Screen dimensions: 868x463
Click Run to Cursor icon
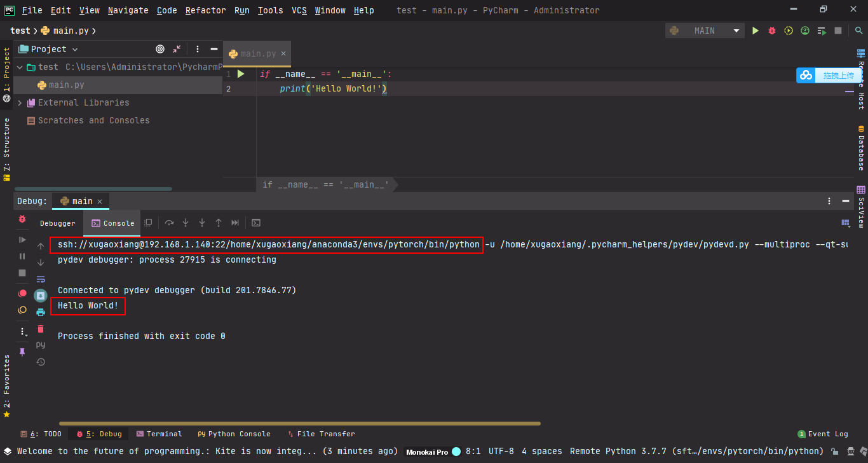coord(235,223)
